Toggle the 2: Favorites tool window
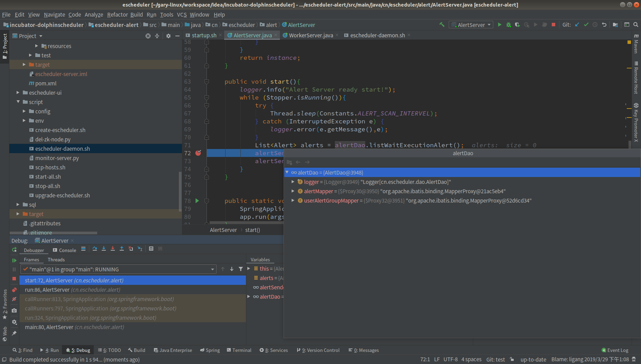The image size is (641, 364). click(5, 304)
